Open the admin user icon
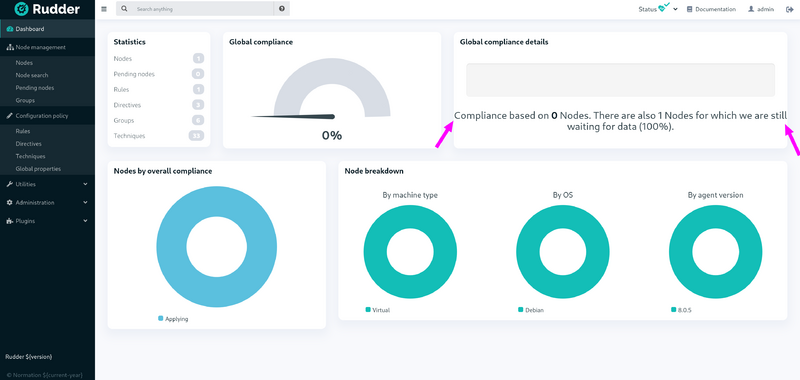 tap(751, 9)
